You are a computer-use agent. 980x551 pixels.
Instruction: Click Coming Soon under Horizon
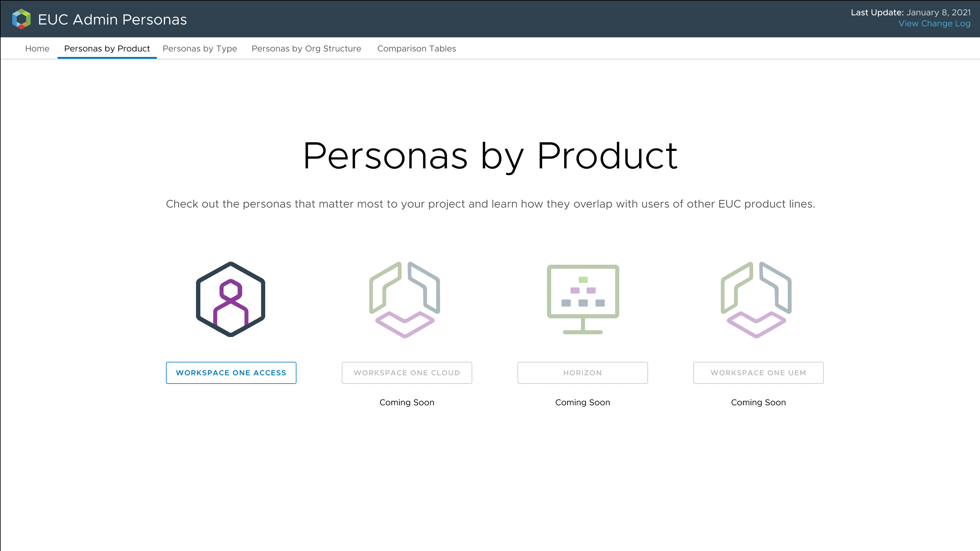[582, 402]
